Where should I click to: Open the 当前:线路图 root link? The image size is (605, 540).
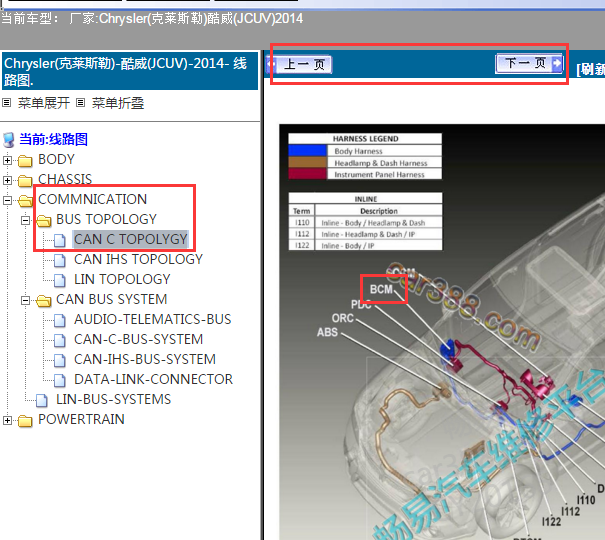tap(54, 139)
